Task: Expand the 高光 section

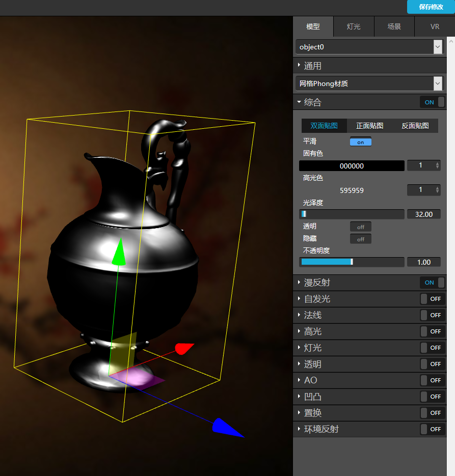Action: (355, 331)
